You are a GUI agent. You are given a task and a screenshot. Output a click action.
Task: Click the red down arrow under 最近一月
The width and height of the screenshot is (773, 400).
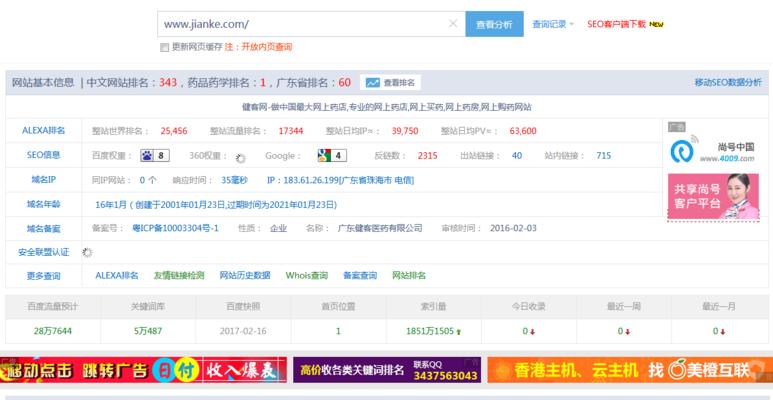(723, 332)
